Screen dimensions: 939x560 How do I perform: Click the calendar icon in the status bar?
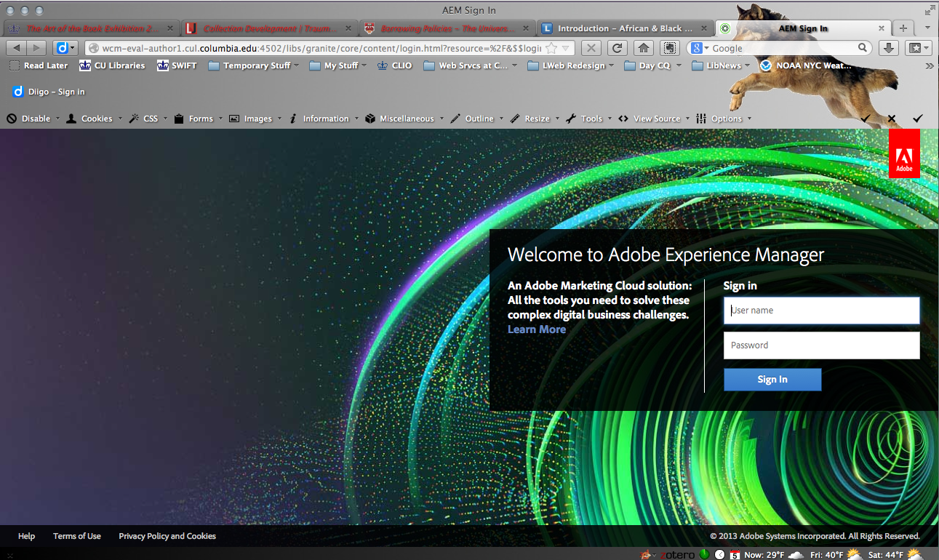[735, 555]
